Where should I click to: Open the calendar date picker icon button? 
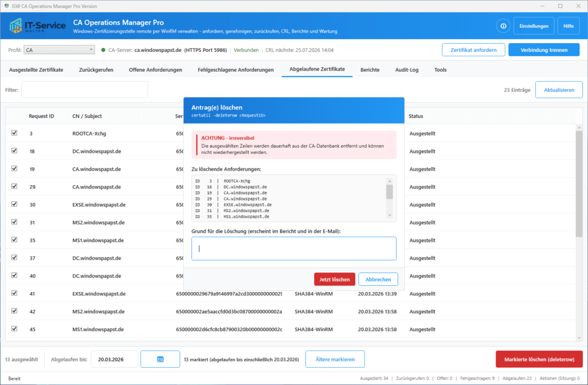pos(160,359)
